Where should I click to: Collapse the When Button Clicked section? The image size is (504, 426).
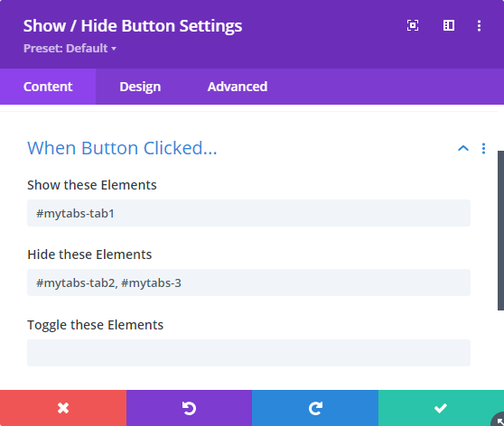(462, 148)
